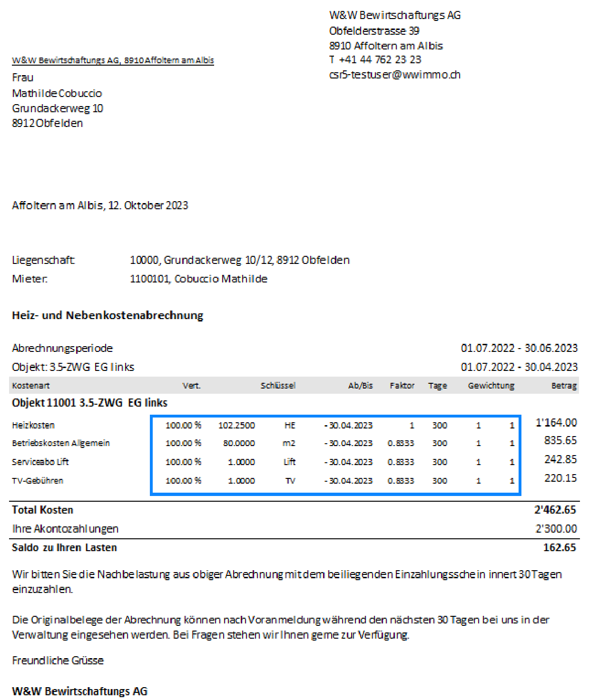589x700 pixels.
Task: Click the 'Ab/Bis' column header
Action: [361, 386]
